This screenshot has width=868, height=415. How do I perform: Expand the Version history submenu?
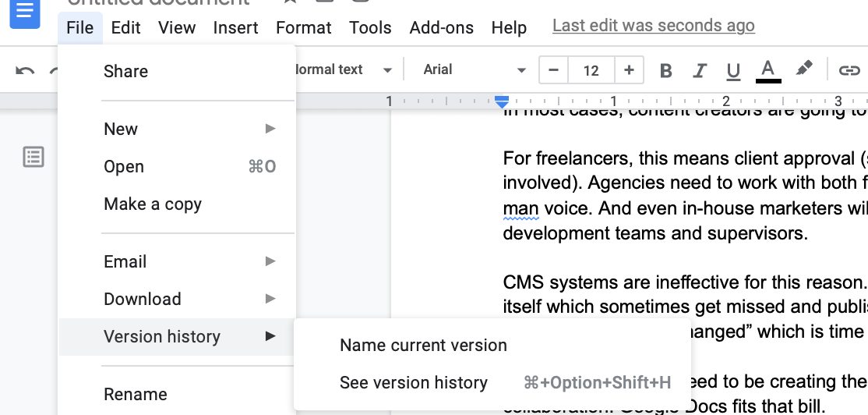pyautogui.click(x=177, y=337)
